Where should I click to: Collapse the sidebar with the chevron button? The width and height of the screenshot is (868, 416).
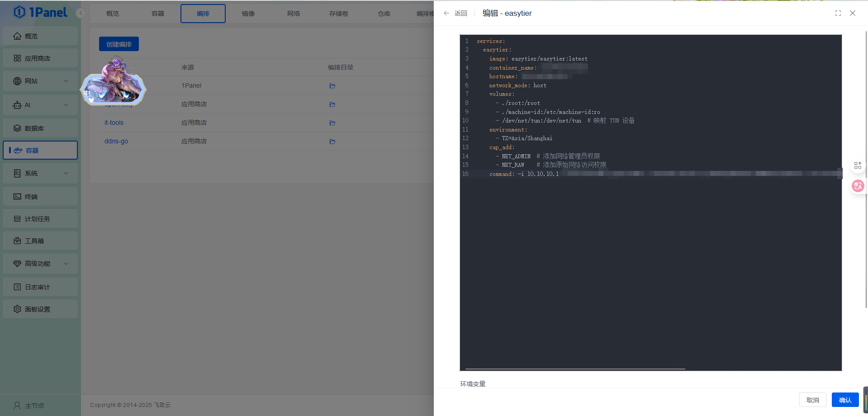[x=81, y=13]
